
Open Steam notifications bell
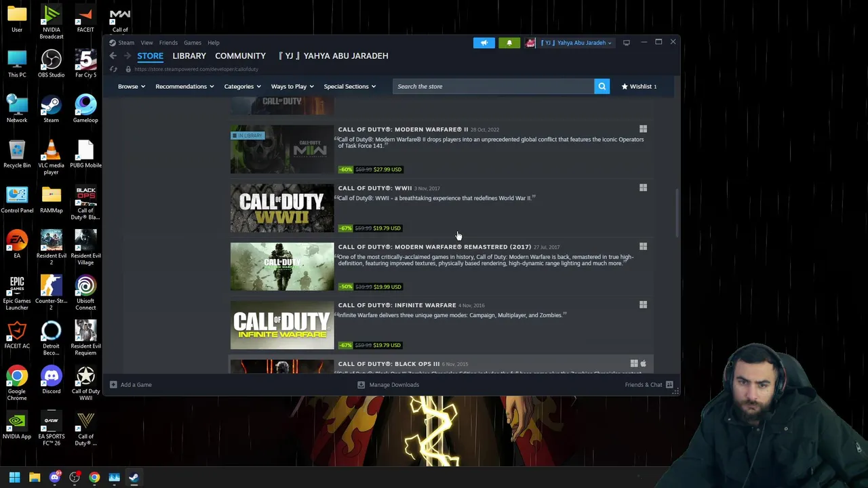(509, 43)
